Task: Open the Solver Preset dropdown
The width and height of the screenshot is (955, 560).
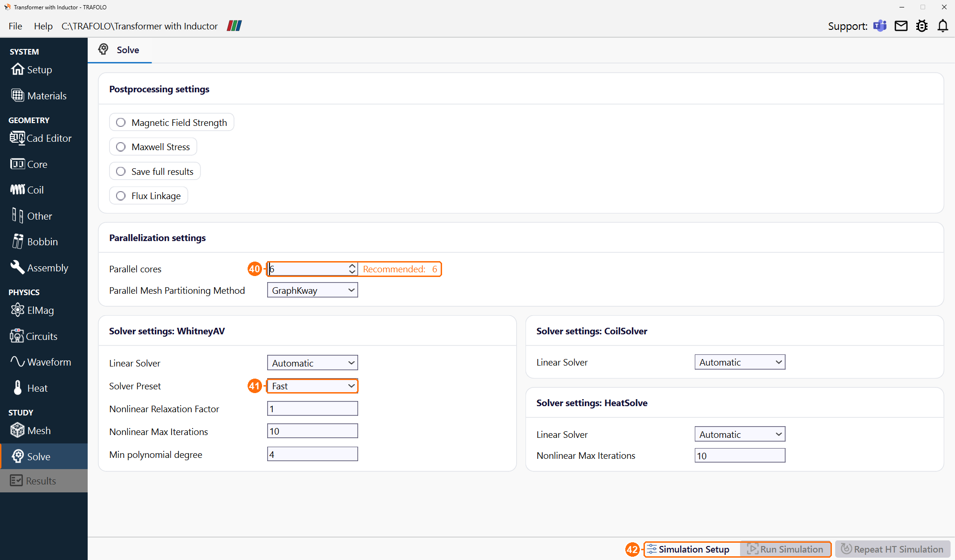Action: (x=312, y=386)
